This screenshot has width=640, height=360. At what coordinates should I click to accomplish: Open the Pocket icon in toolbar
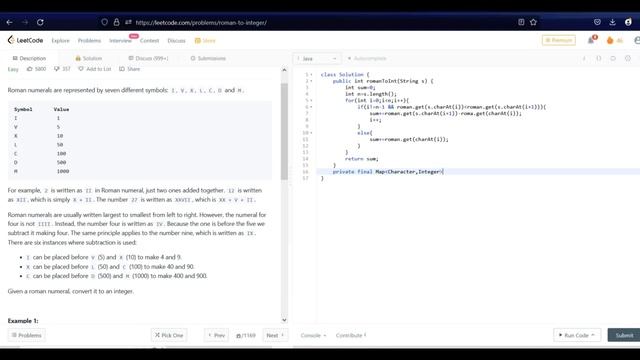(x=597, y=22)
